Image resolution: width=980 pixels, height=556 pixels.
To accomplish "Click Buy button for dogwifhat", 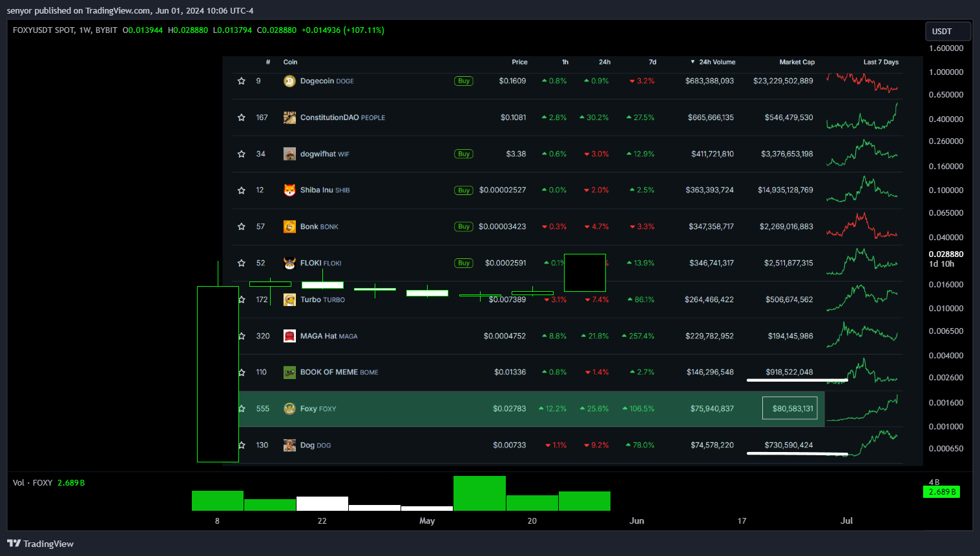I will (464, 154).
